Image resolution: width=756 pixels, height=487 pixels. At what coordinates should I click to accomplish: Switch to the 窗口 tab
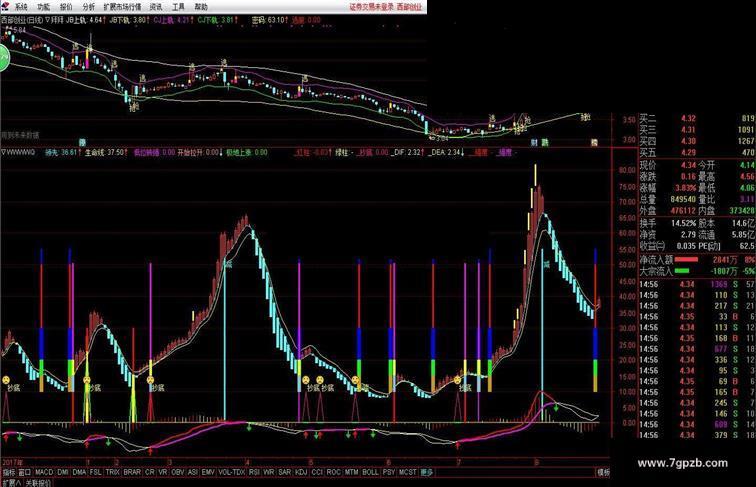click(25, 472)
